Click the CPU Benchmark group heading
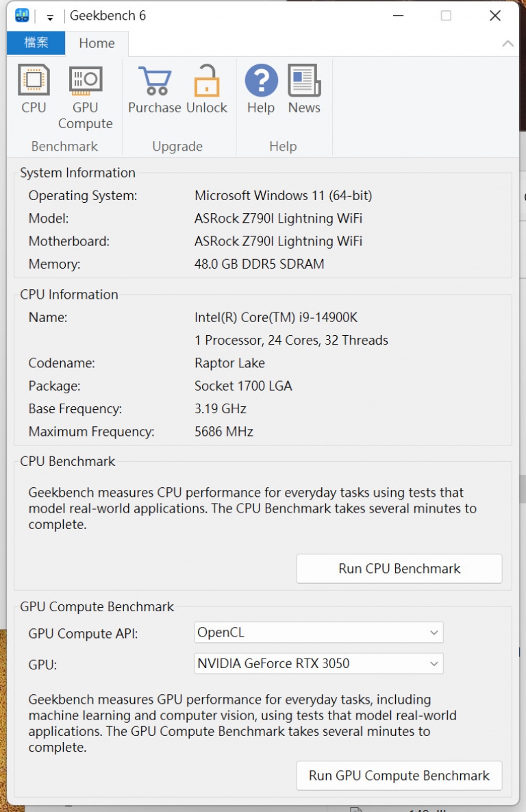Image resolution: width=526 pixels, height=812 pixels. click(x=67, y=461)
